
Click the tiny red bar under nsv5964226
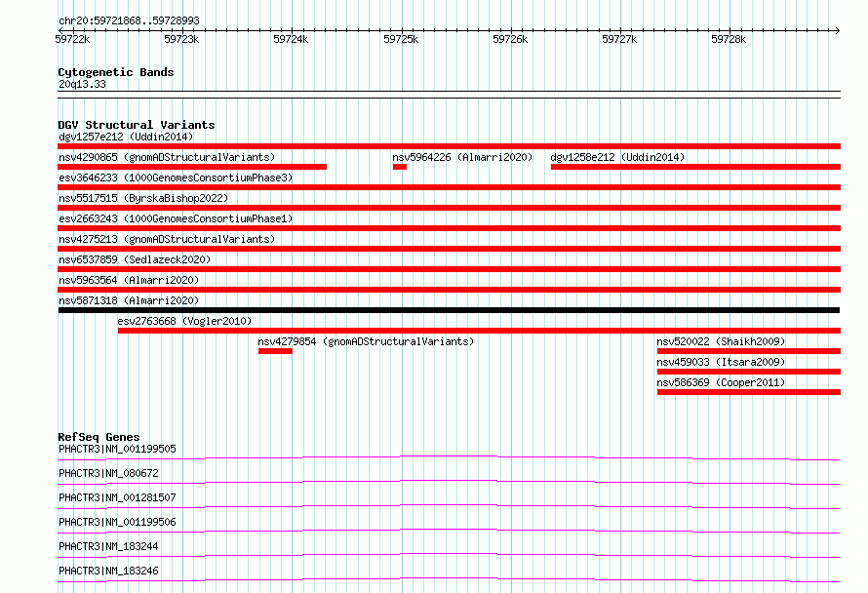[400, 167]
